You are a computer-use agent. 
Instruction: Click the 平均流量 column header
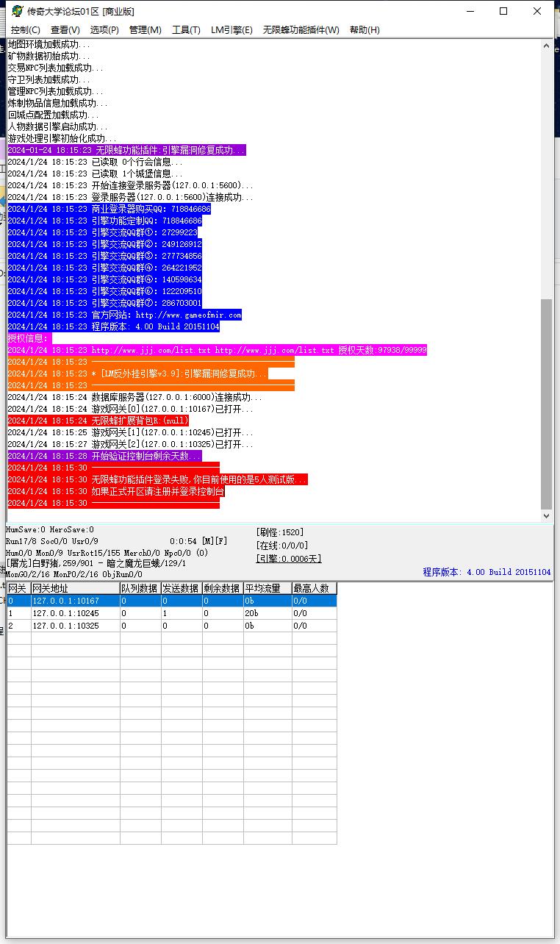[267, 588]
